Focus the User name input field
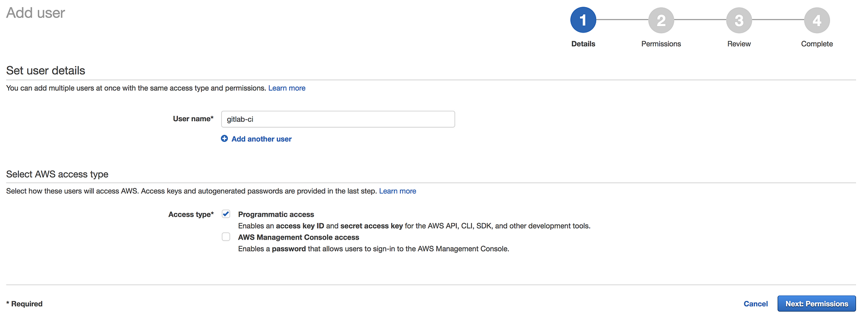Screen dimensions: 868x321 (x=338, y=119)
